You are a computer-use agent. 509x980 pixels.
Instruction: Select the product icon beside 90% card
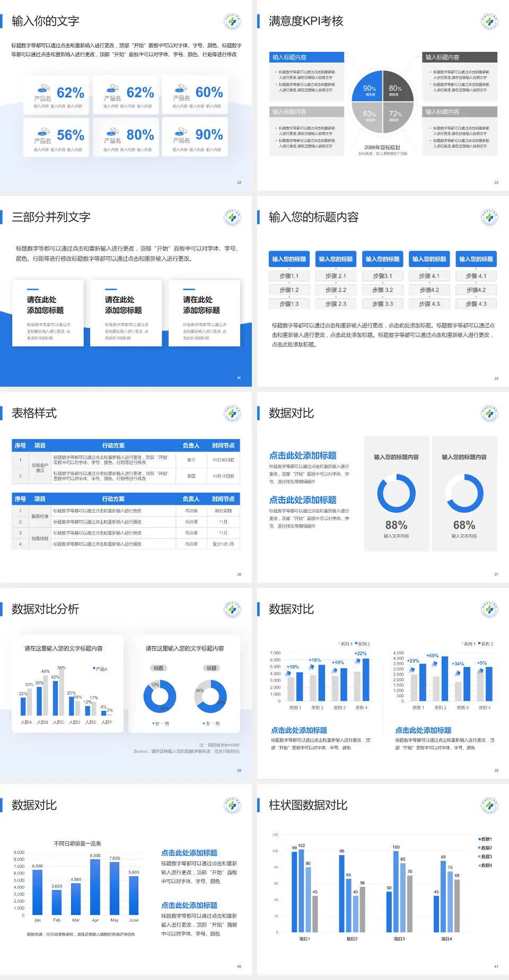(181, 131)
